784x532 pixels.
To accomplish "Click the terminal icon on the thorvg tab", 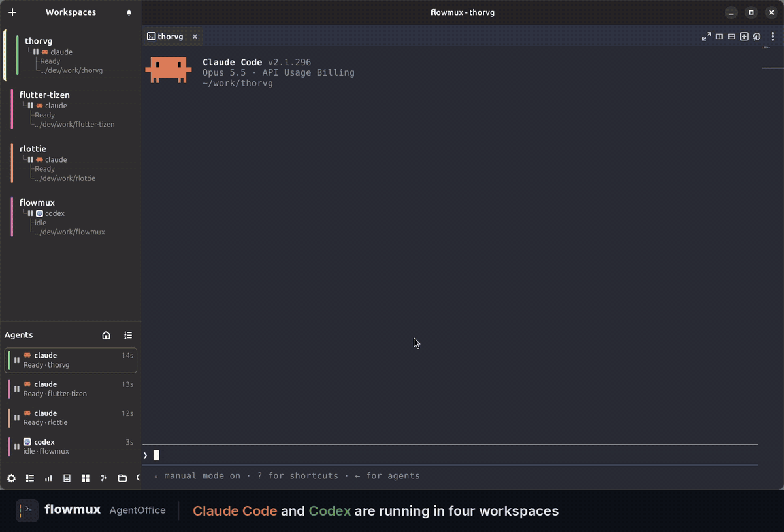I will [x=151, y=37].
